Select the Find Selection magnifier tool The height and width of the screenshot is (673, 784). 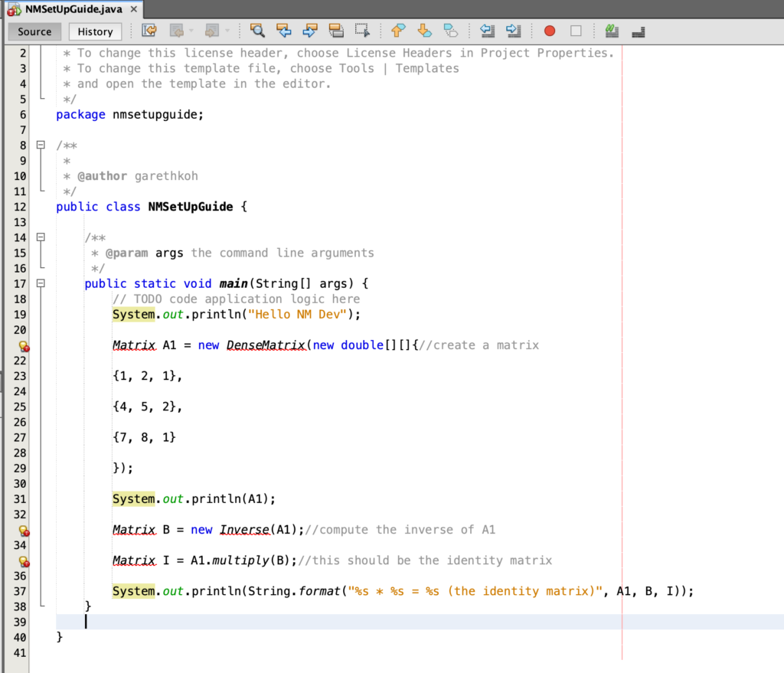[x=256, y=31]
